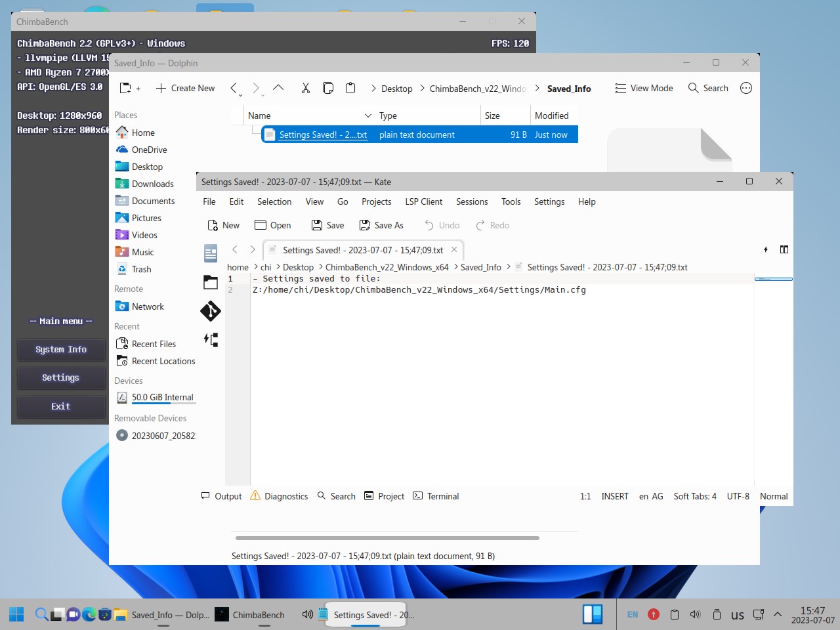Switch to next tab arrow in Kate
This screenshot has height=630, width=840.
pyautogui.click(x=253, y=249)
